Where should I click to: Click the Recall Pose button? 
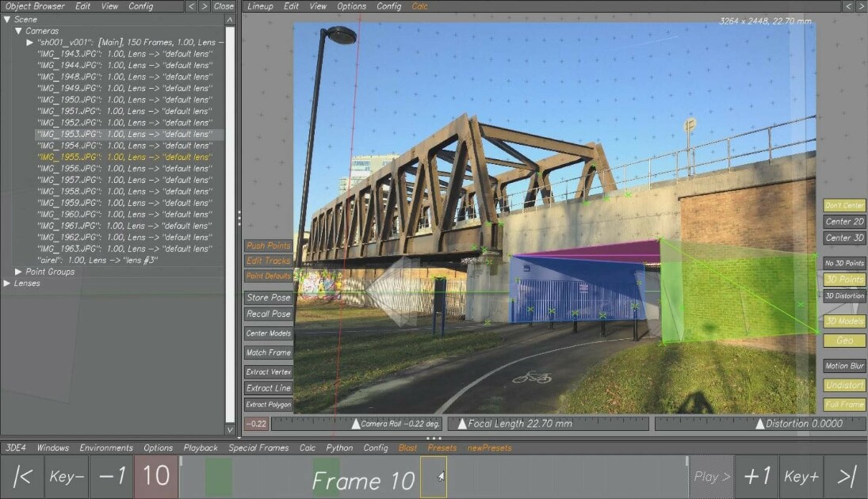click(x=269, y=314)
